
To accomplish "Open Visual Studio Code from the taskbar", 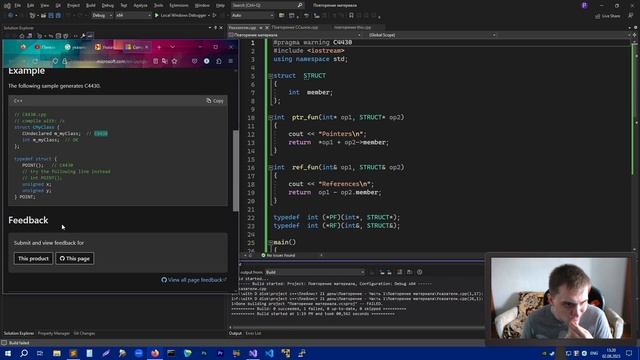I will coord(269,353).
